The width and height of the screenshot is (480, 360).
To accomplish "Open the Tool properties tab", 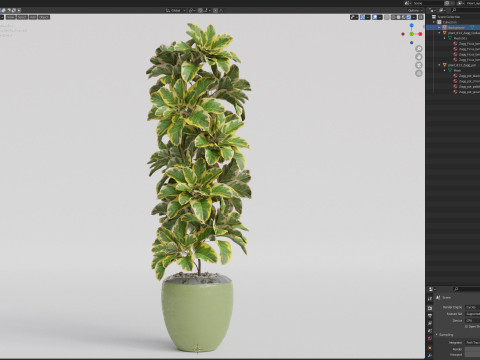I will tap(430, 299).
